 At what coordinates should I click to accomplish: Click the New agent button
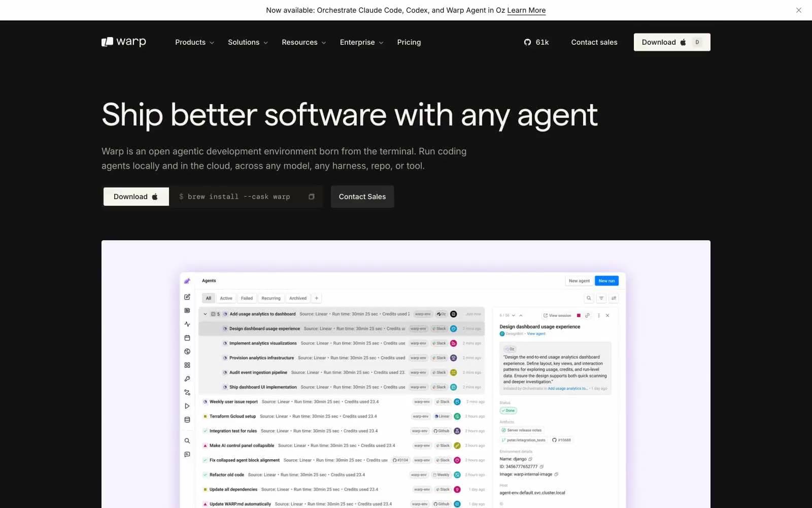[579, 281]
